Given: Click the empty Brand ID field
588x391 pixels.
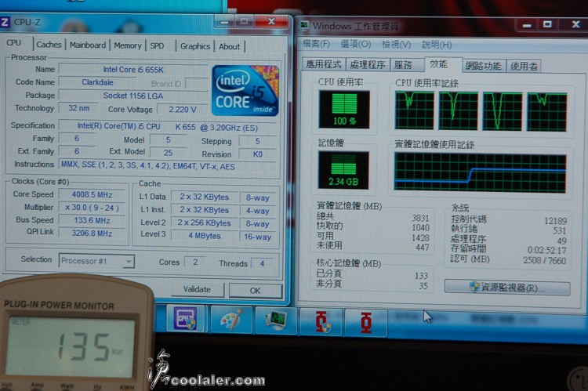Looking at the screenshot, I should click(x=196, y=83).
